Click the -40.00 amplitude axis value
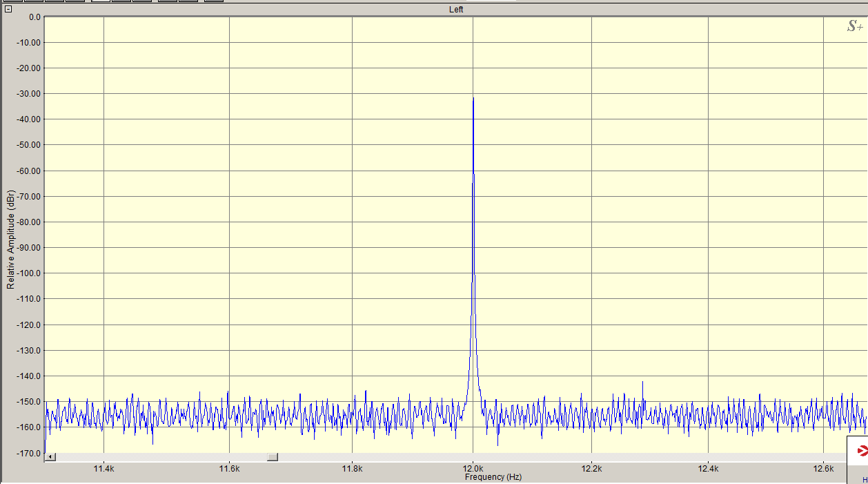 pos(30,119)
